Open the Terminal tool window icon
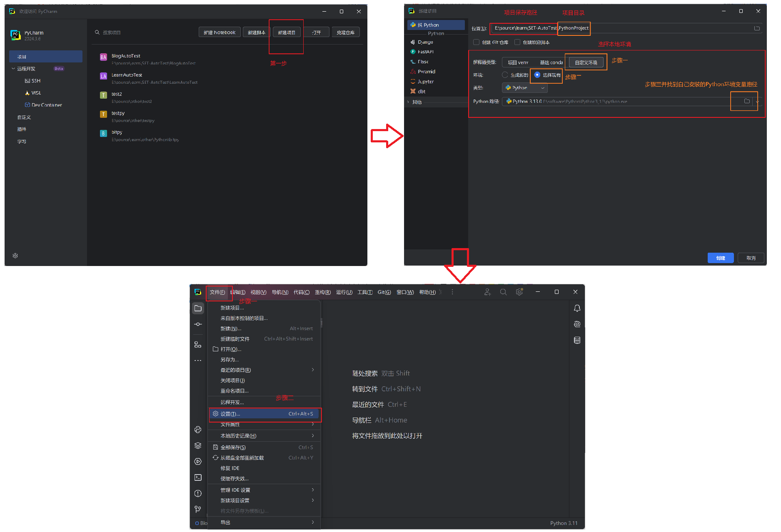The width and height of the screenshot is (781, 532). (x=198, y=477)
